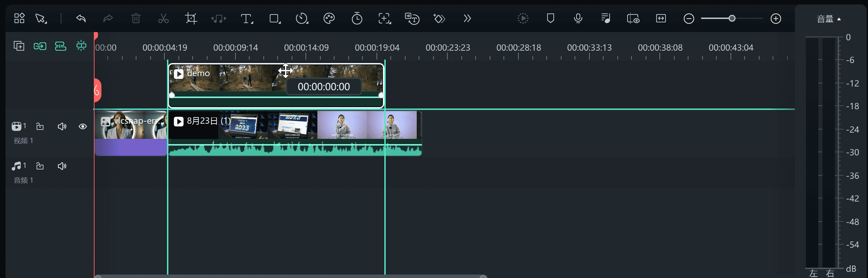Image resolution: width=868 pixels, height=278 pixels.
Task: Add a marker with shield icon
Action: [x=551, y=18]
